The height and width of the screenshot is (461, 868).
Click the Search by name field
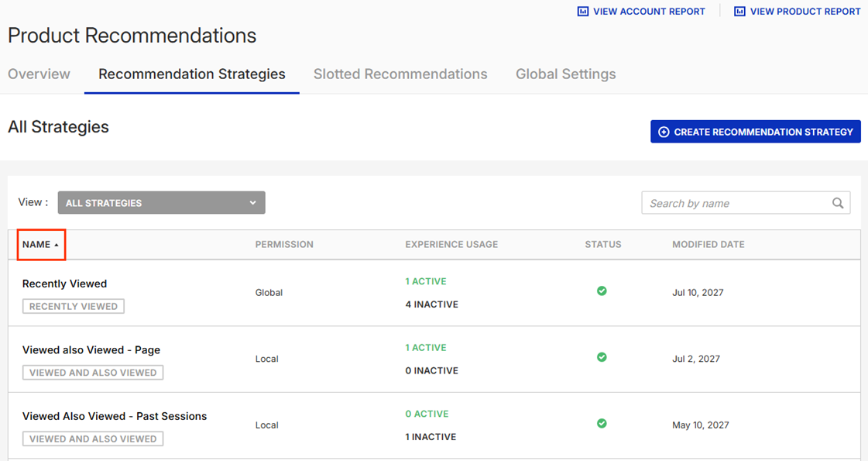[736, 203]
